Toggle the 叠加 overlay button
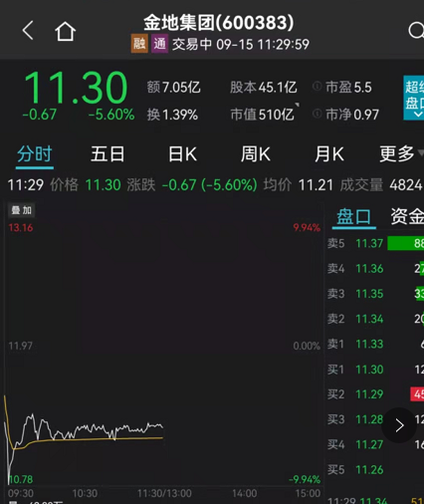This screenshot has height=504, width=424. tap(22, 210)
